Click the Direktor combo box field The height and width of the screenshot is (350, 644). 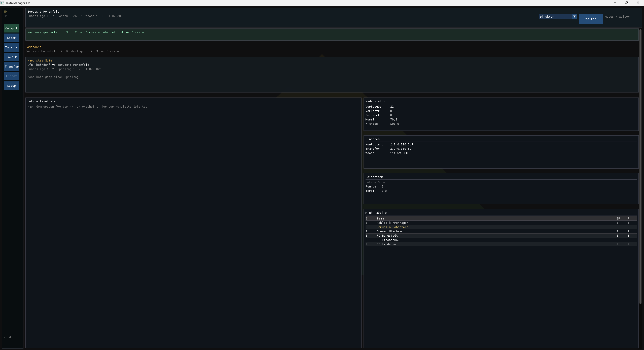pyautogui.click(x=555, y=17)
